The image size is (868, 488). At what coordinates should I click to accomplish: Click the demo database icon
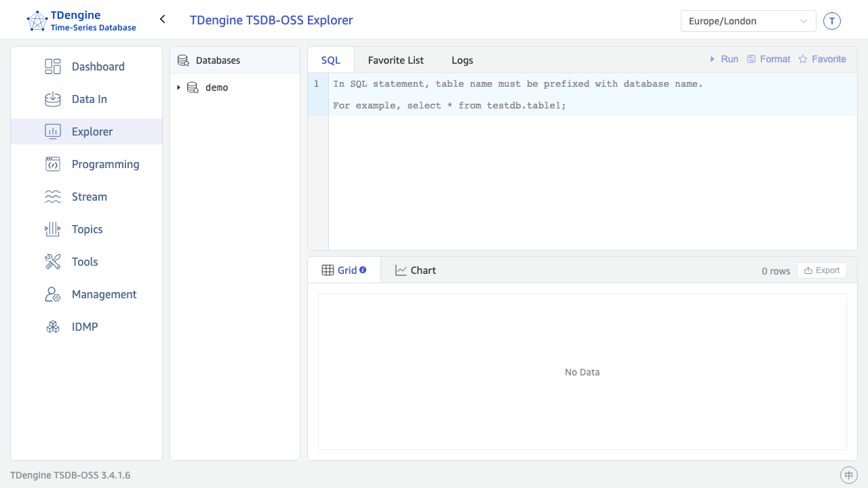193,87
